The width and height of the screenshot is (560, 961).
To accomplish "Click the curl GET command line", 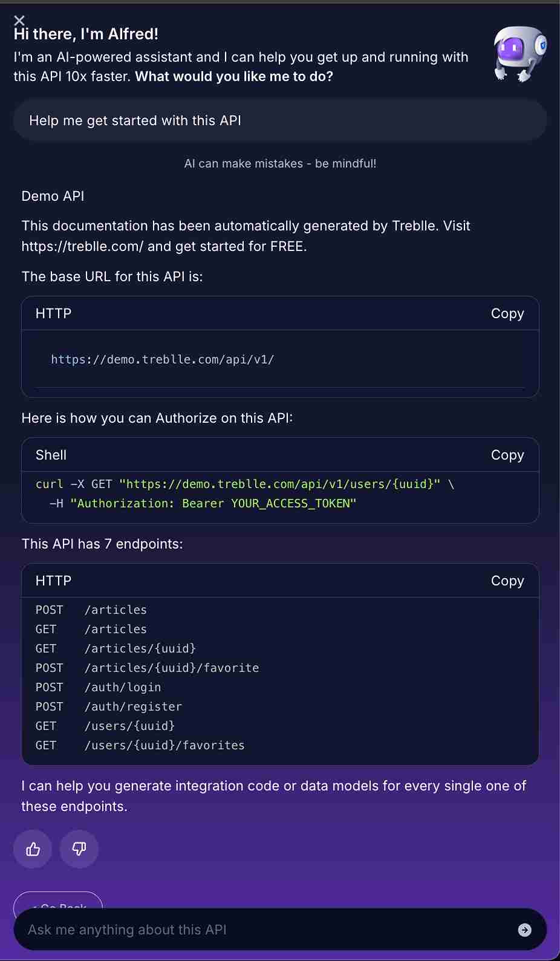I will [x=244, y=484].
